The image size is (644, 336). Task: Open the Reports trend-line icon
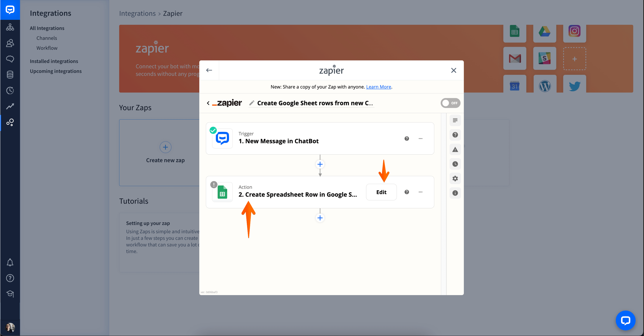point(10,106)
